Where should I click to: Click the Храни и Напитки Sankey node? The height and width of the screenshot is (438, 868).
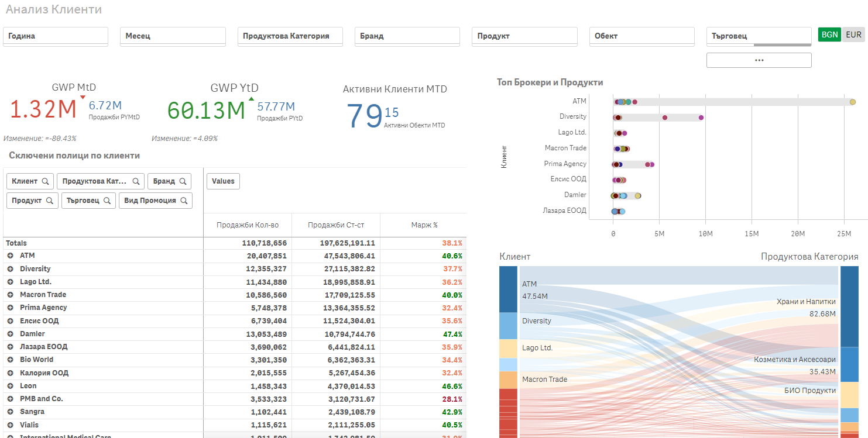pos(849,306)
